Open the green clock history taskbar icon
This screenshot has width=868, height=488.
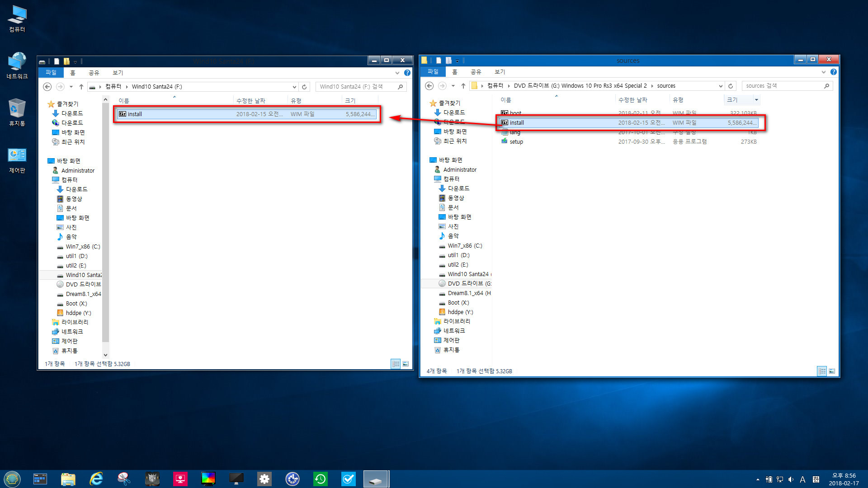(x=321, y=479)
